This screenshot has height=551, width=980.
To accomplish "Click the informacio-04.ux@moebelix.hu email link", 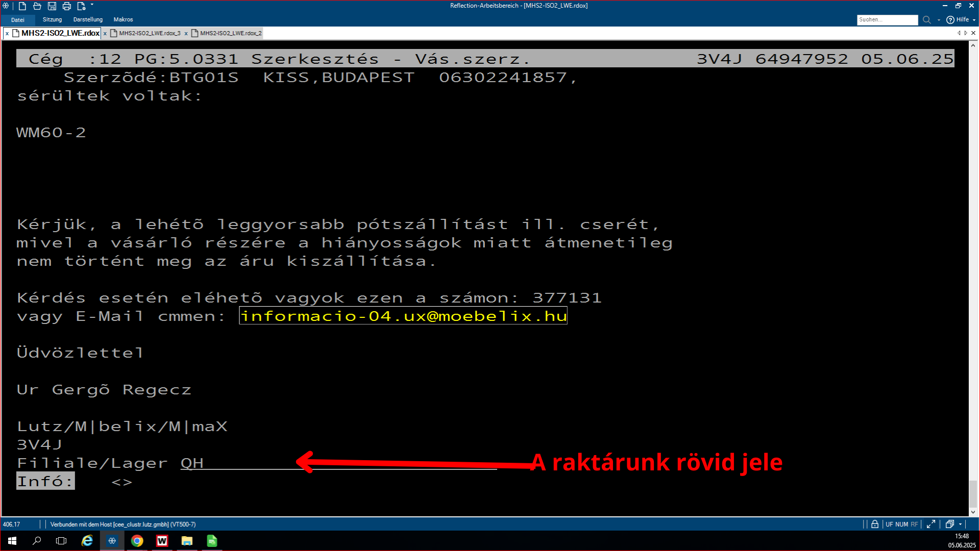I will 403,316.
